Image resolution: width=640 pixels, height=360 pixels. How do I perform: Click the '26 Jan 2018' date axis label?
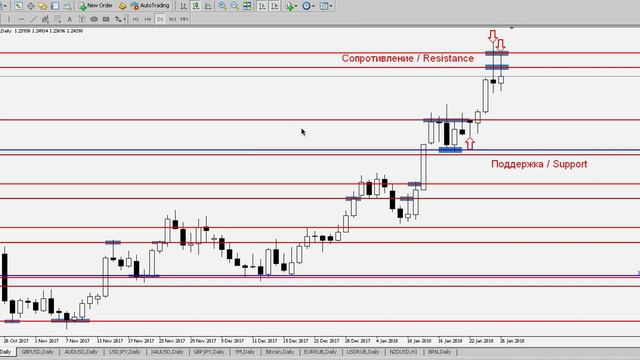[512, 340]
